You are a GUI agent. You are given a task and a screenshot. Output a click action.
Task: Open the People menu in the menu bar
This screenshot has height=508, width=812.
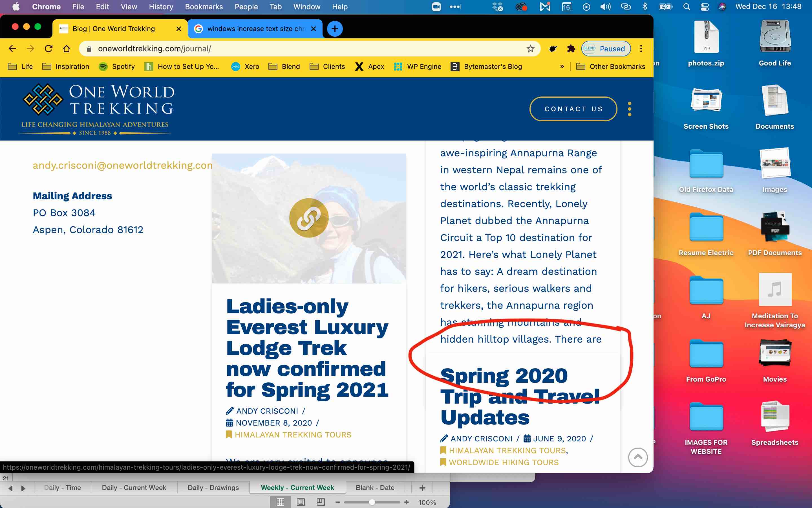[x=246, y=7]
